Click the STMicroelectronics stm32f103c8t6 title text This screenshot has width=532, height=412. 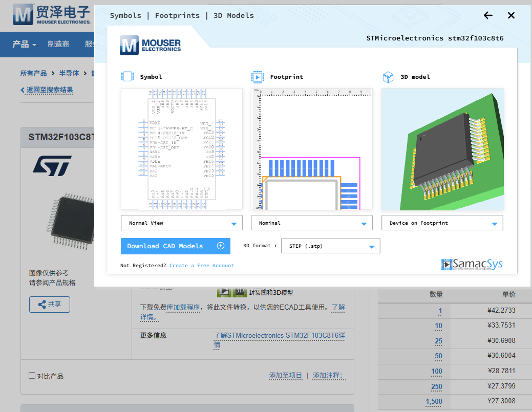435,38
